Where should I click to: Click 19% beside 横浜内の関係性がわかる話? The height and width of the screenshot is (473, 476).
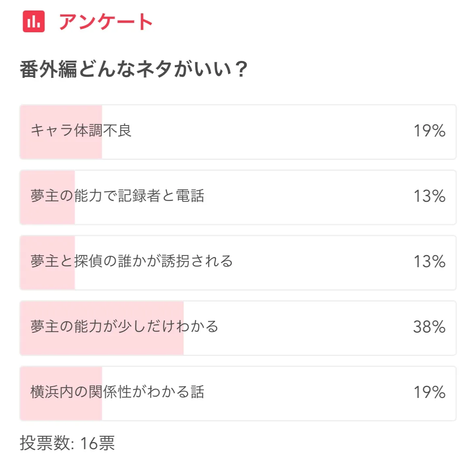[x=429, y=392]
